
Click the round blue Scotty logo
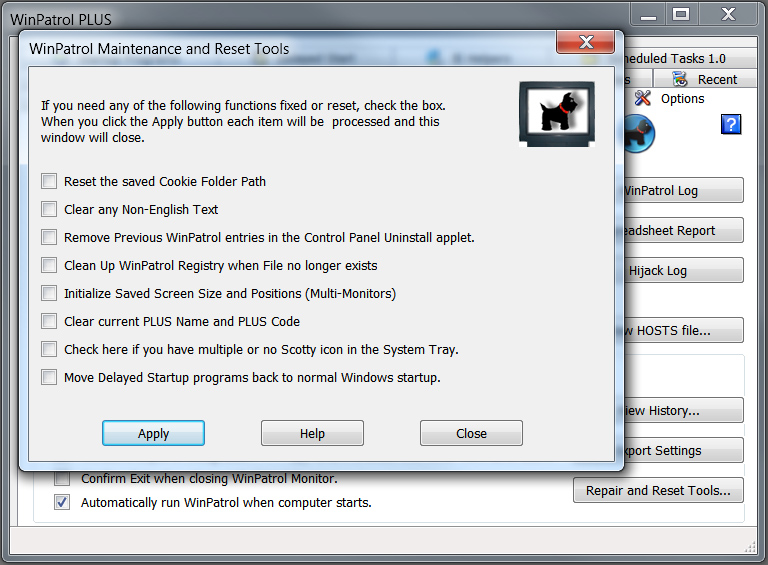click(x=638, y=133)
